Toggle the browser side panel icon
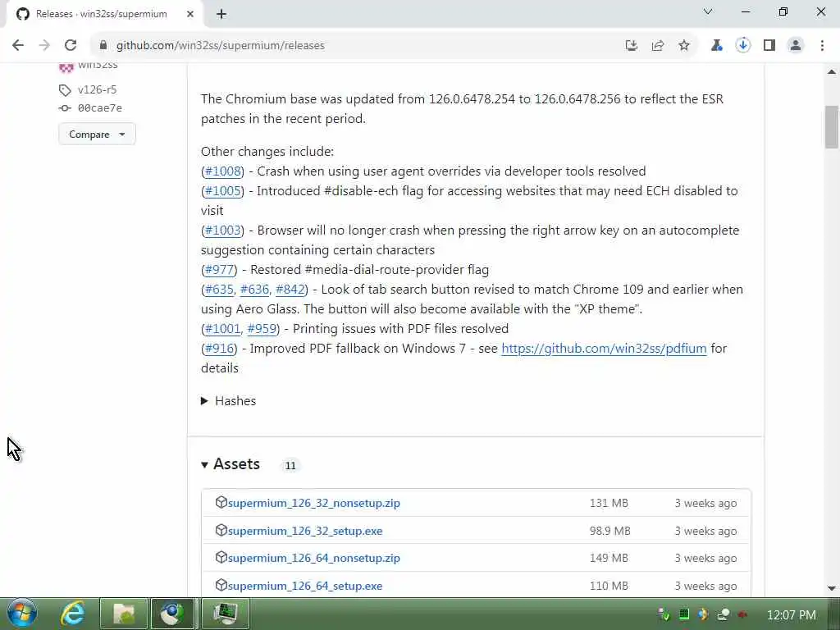The height and width of the screenshot is (630, 840). pos(769,46)
